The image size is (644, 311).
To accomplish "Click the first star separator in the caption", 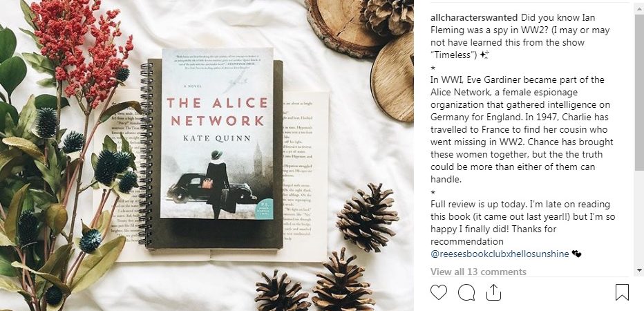I will (x=433, y=67).
